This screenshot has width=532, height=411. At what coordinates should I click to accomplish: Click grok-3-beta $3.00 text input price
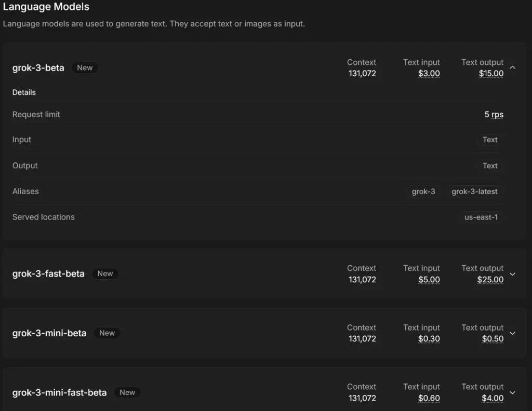tap(429, 74)
